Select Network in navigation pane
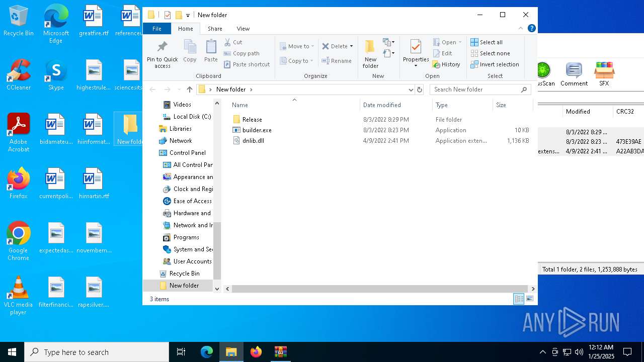The height and width of the screenshot is (362, 644). click(x=175, y=141)
